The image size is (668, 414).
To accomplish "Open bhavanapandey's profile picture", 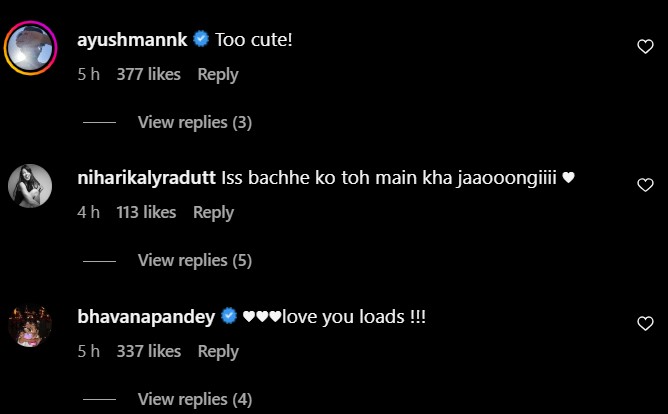I will (30, 326).
